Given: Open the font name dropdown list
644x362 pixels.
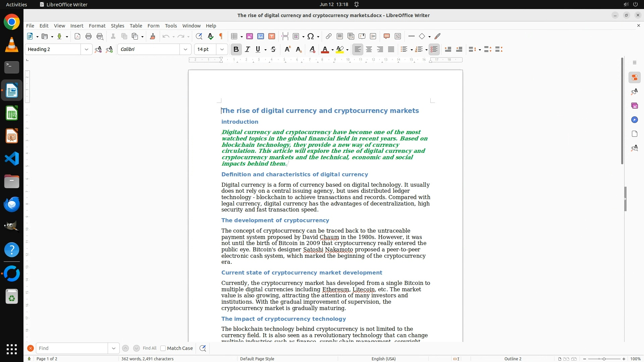Looking at the screenshot, I should coord(185,50).
